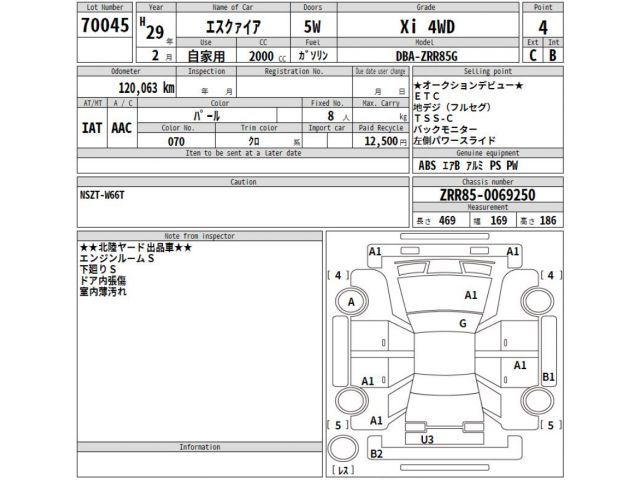Image resolution: width=640 pixels, height=480 pixels.
Task: Click the U3 mark on rear gate
Action: pos(427,440)
